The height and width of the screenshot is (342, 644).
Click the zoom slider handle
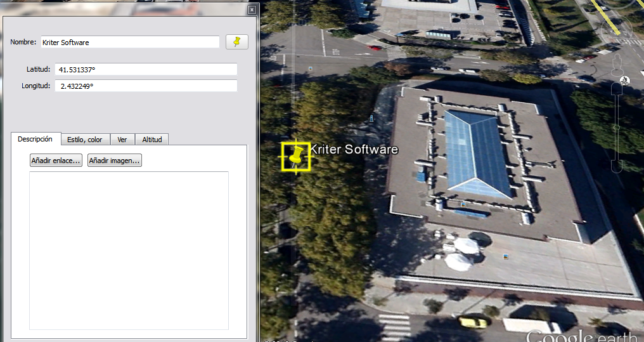coord(616,128)
